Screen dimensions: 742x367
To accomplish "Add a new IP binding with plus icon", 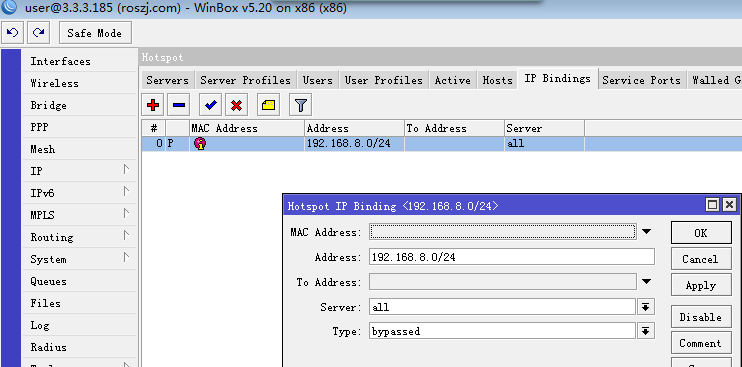I will [x=153, y=105].
